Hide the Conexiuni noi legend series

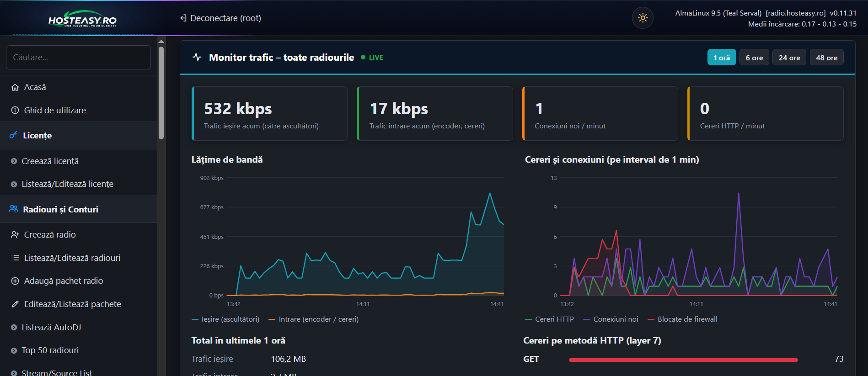point(611,319)
